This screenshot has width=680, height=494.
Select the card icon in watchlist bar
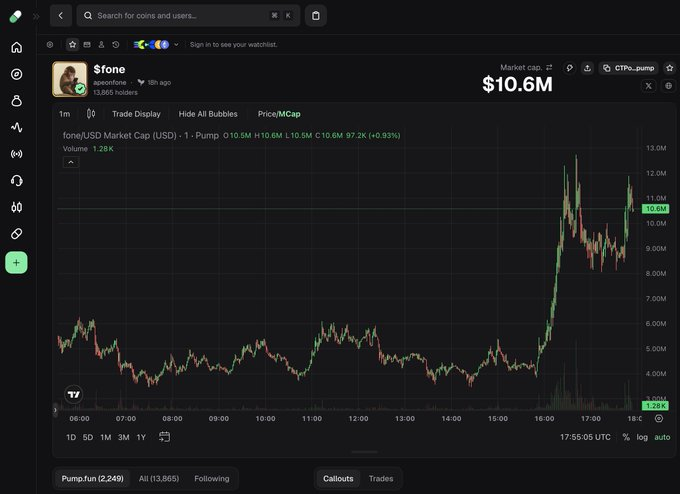[87, 45]
